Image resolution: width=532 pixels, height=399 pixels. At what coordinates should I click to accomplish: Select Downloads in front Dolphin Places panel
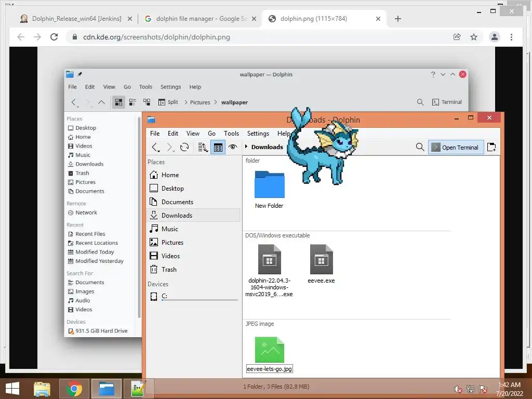[193, 216]
